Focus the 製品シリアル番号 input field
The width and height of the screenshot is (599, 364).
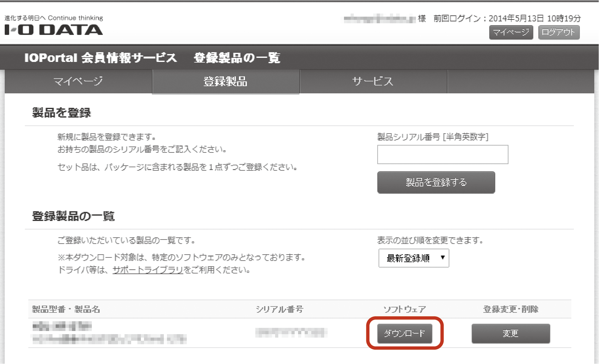point(442,154)
